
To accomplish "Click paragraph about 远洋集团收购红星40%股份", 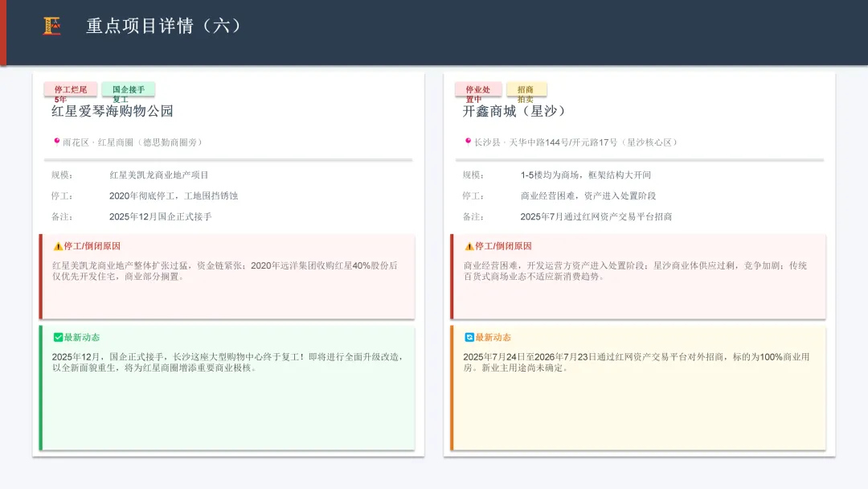I will click(225, 271).
